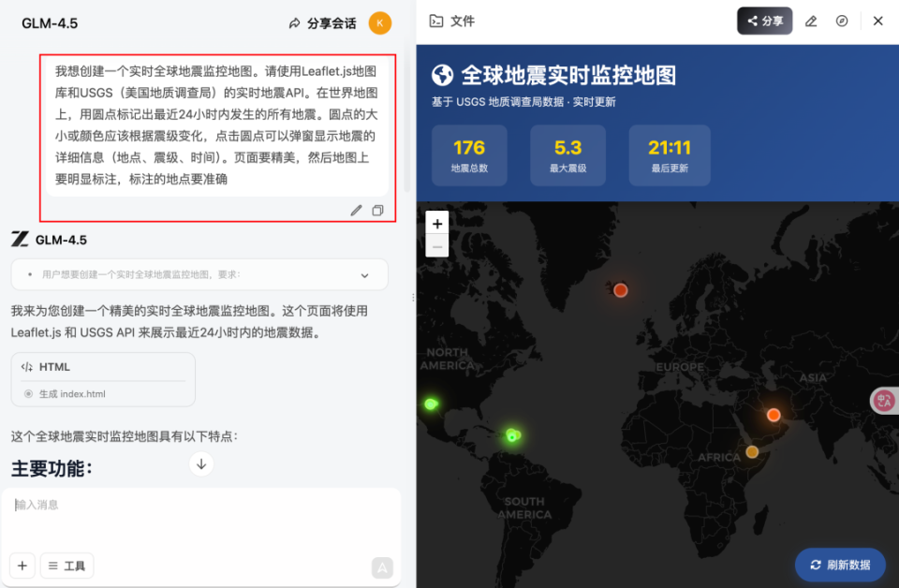This screenshot has width=899, height=588.
Task: Zoom out using the map's minus control
Action: tap(437, 246)
